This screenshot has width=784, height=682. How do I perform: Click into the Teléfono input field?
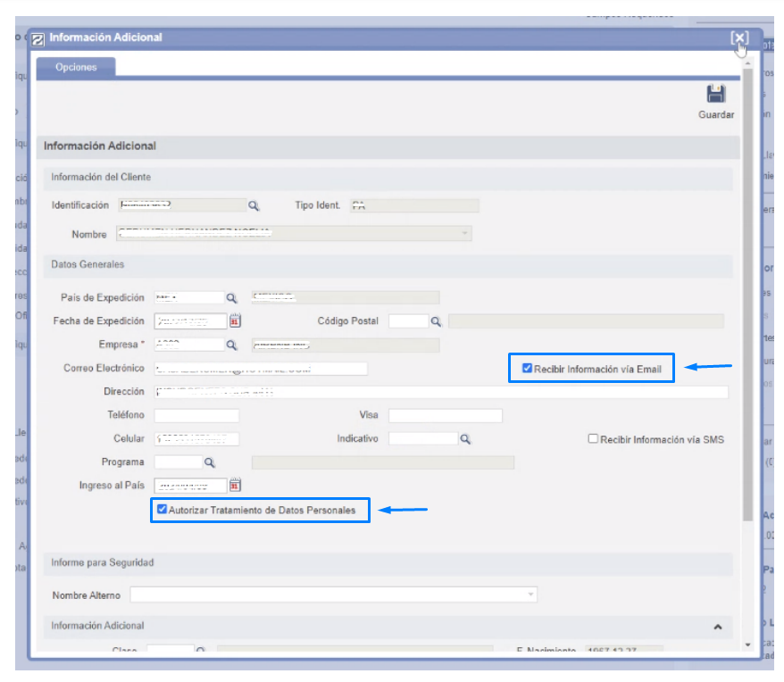point(196,416)
